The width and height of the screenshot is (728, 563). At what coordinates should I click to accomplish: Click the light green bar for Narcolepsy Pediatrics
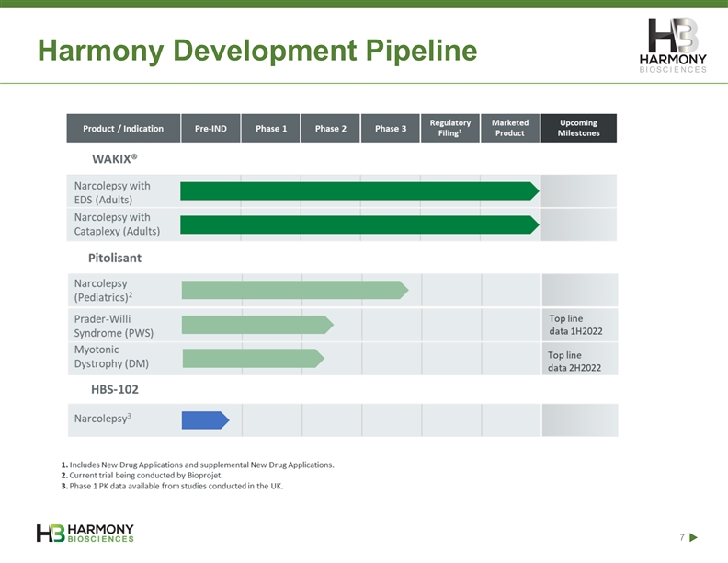(295, 290)
